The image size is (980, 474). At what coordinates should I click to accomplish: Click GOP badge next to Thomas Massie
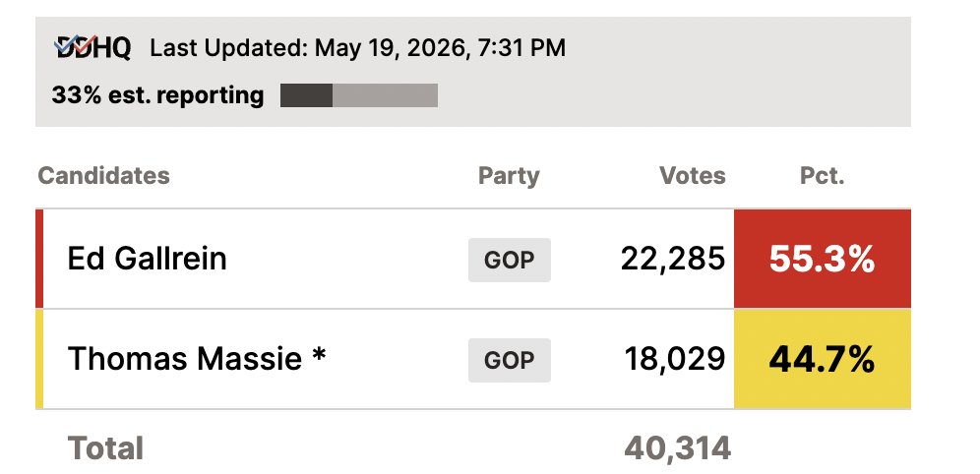(510, 360)
